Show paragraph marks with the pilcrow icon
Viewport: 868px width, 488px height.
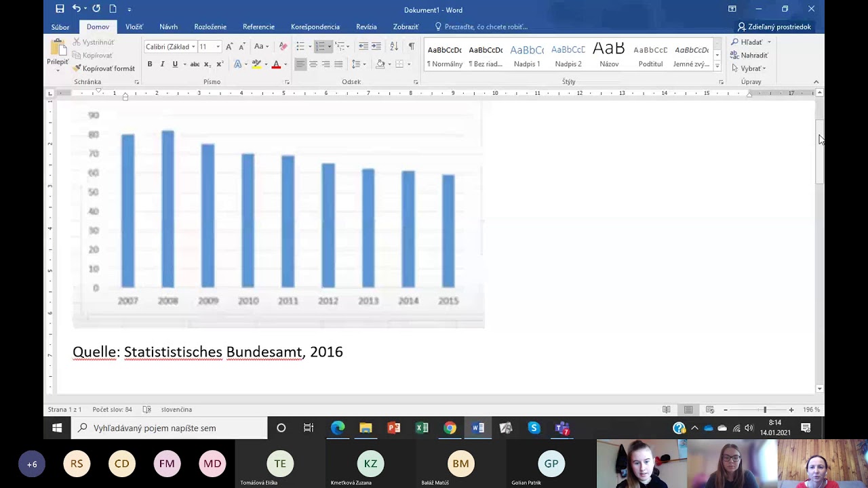[x=411, y=46]
